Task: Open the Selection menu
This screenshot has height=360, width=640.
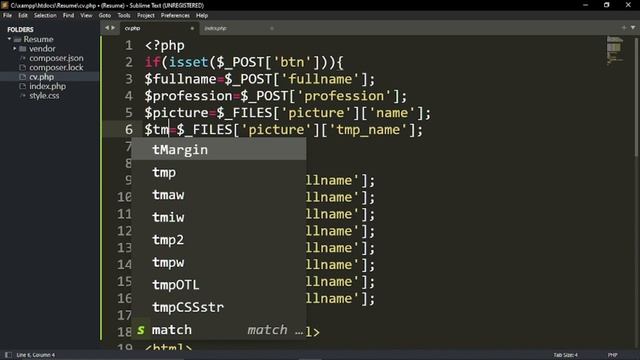Action: pyautogui.click(x=45, y=16)
